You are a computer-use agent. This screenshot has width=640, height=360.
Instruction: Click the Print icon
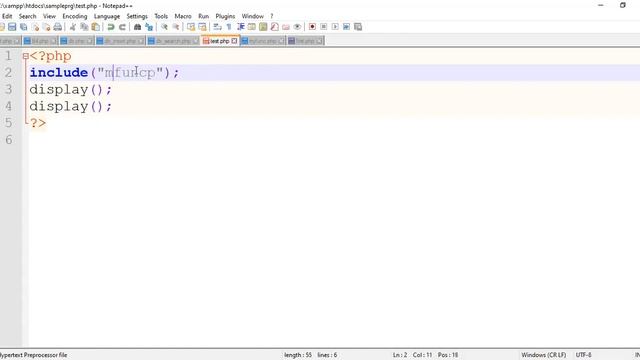click(x=58, y=27)
